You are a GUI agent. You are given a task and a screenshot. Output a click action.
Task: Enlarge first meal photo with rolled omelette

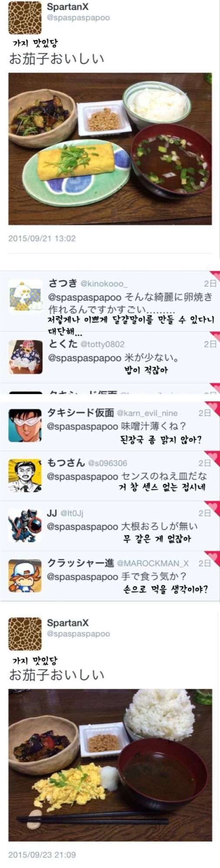[x=110, y=149]
